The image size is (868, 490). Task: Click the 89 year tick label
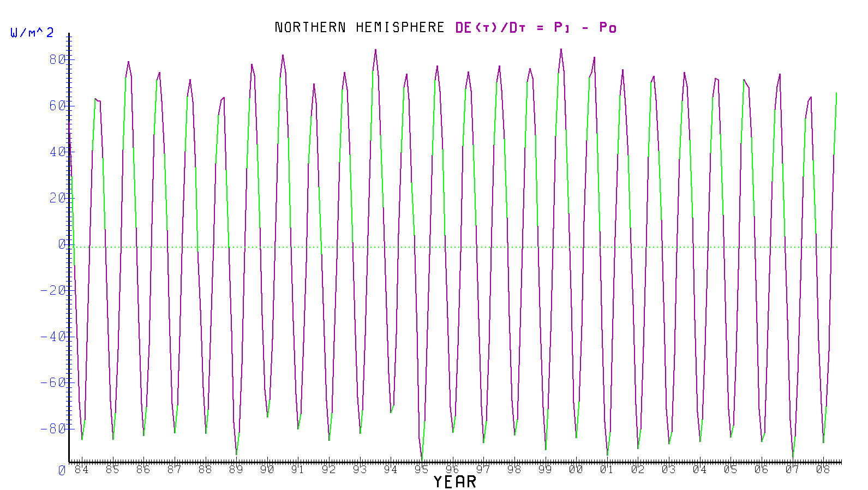[x=236, y=469]
